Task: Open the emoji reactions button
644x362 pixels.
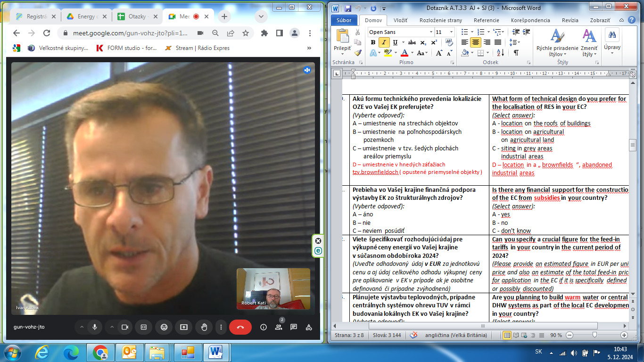Action: coord(164,327)
